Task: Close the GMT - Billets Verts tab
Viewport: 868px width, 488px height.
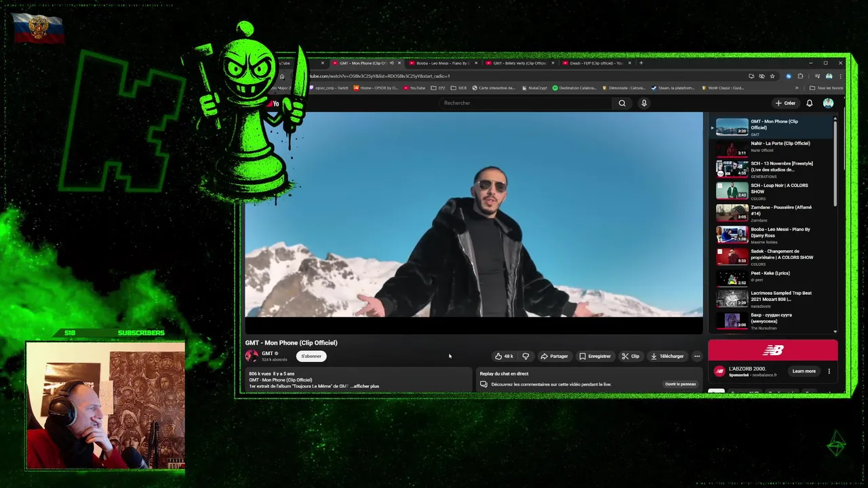Action: click(553, 63)
